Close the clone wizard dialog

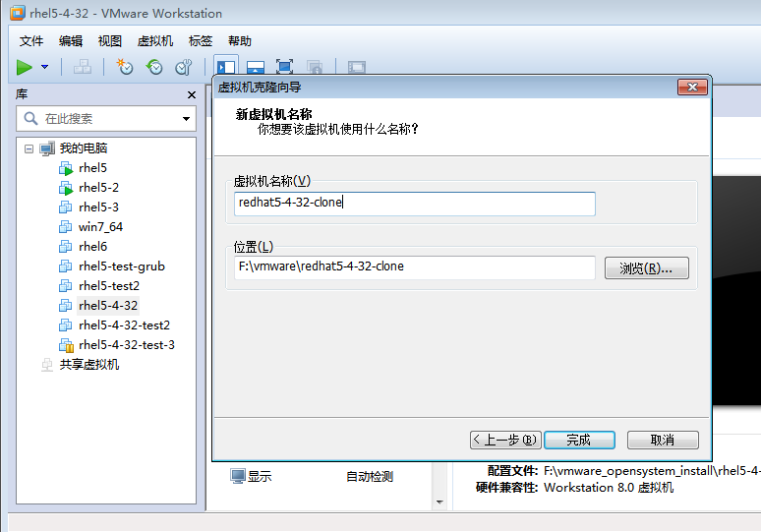(x=692, y=87)
